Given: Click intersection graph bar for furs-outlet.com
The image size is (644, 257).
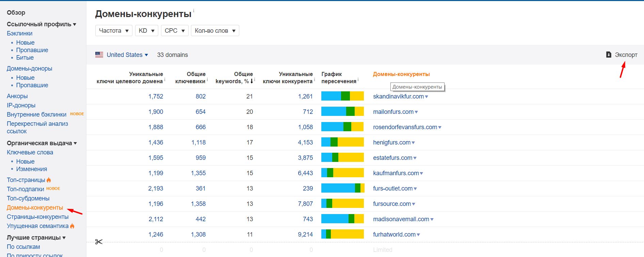Looking at the screenshot, I should tap(342, 188).
